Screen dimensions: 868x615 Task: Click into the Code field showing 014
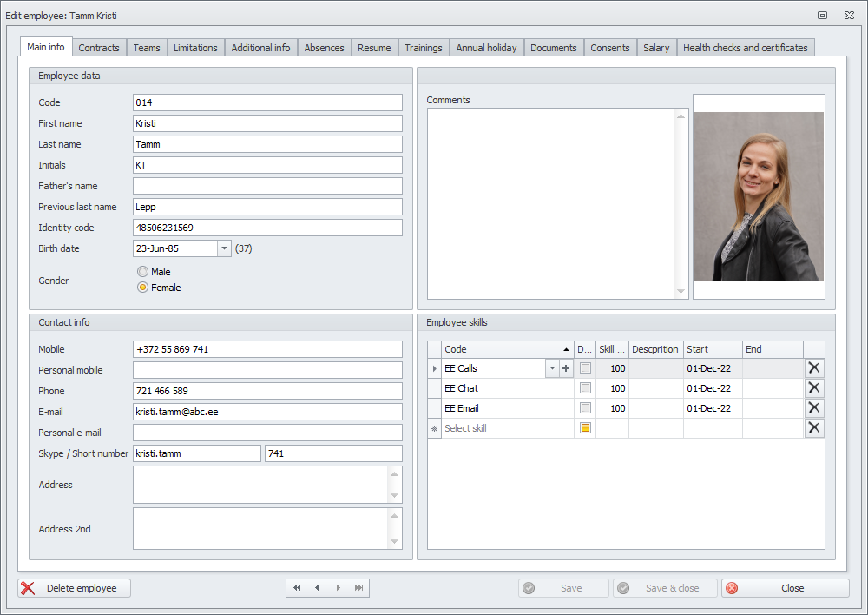coord(267,102)
